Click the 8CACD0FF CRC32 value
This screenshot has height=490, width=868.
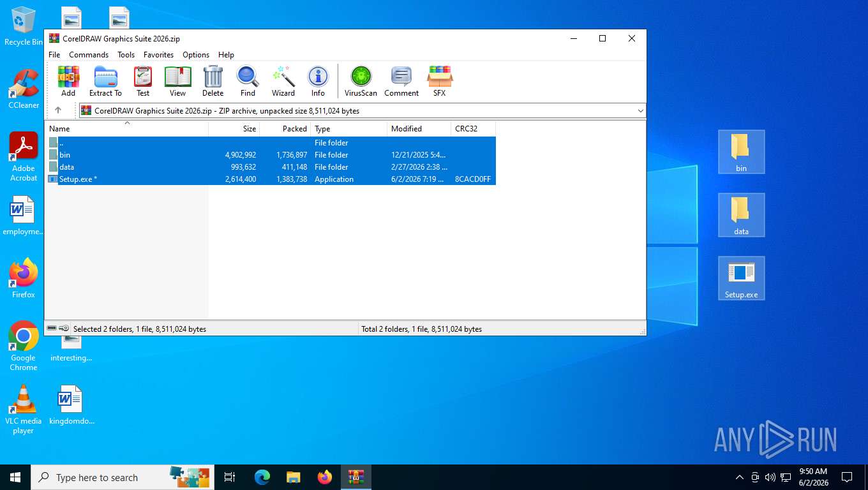(x=473, y=179)
